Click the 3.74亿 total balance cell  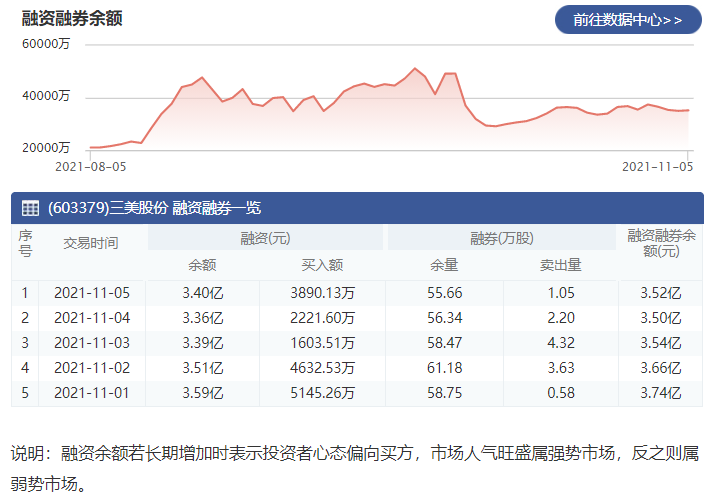(661, 393)
